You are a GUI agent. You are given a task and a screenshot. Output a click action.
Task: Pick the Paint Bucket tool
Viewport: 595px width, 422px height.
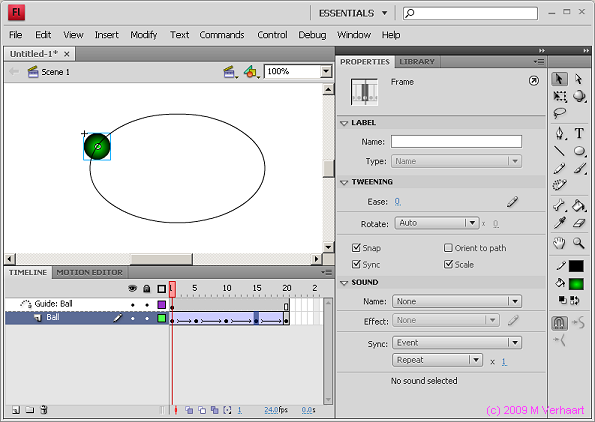tap(579, 206)
